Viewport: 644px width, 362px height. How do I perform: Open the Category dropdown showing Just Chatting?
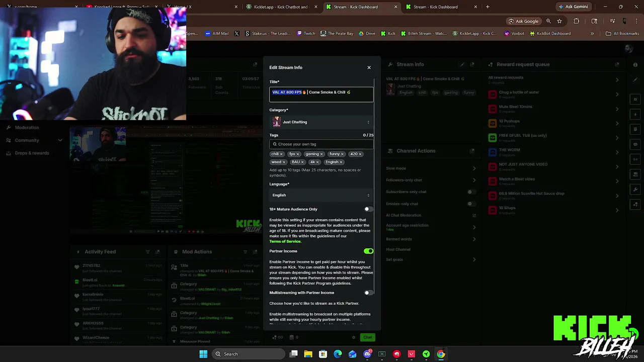tap(321, 122)
